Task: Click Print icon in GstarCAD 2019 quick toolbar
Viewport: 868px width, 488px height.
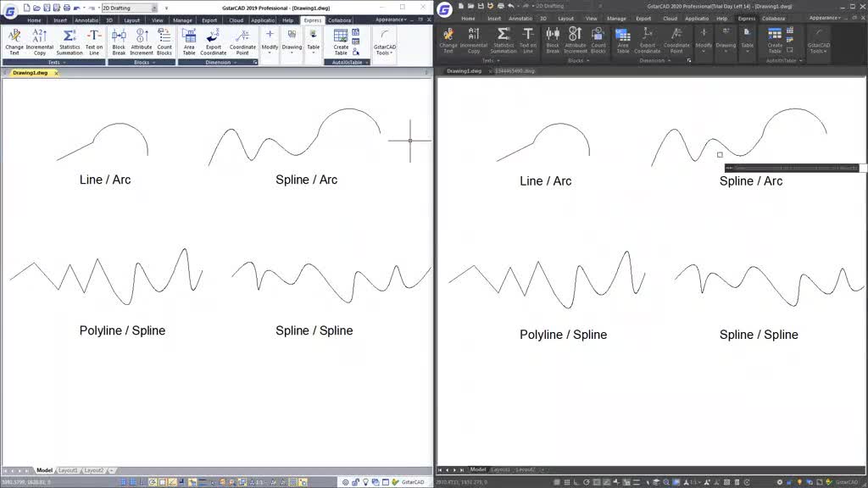Action: click(66, 8)
